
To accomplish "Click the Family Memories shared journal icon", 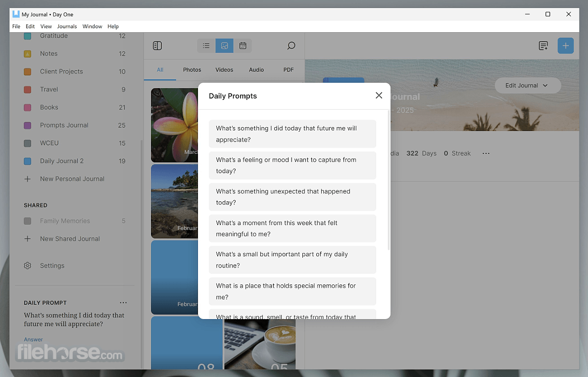I will click(x=27, y=221).
